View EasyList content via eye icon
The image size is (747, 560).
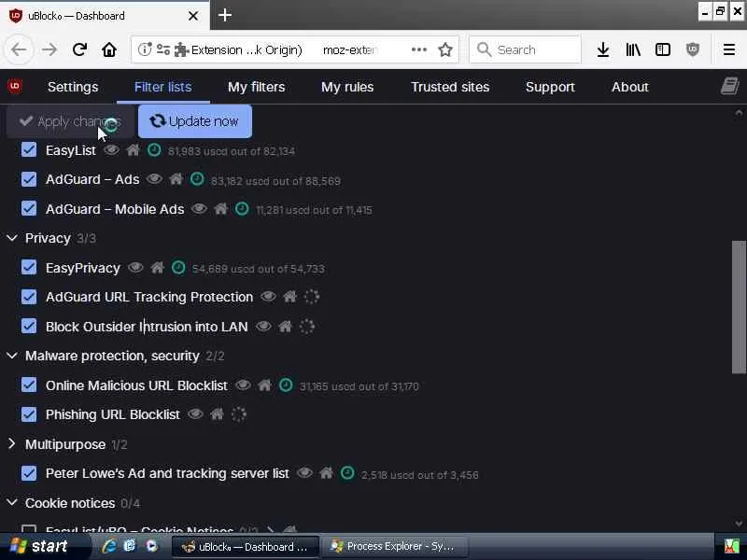click(x=111, y=150)
